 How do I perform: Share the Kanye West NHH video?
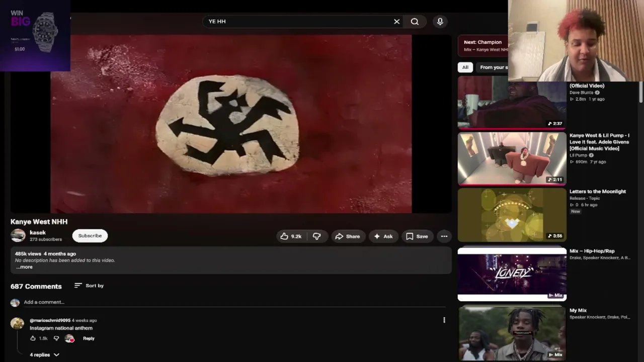347,236
